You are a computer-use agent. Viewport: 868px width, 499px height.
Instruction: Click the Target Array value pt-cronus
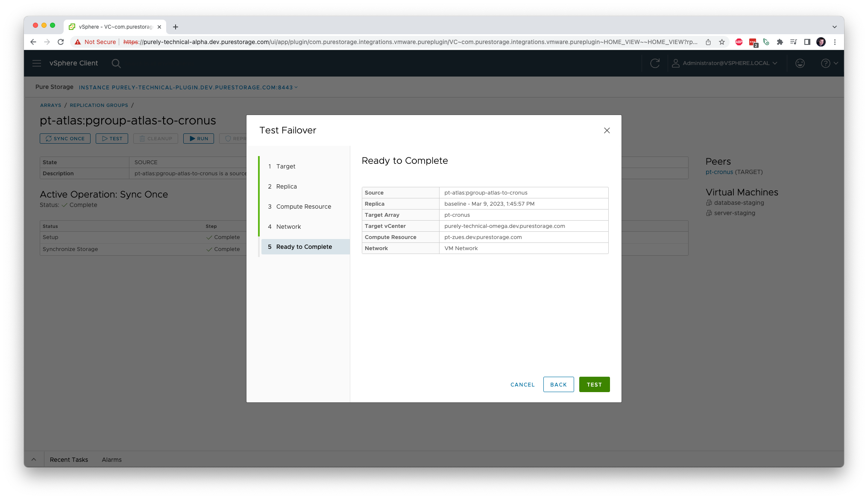pyautogui.click(x=457, y=215)
